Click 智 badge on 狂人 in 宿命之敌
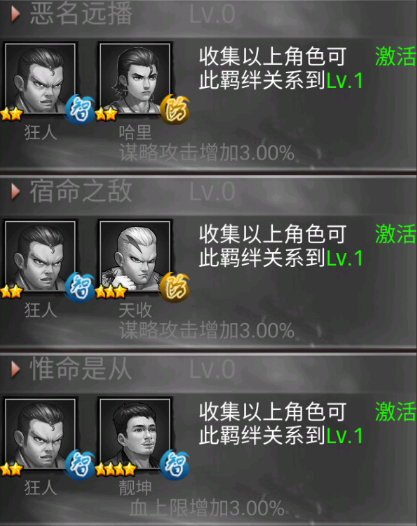The image size is (417, 526). tap(80, 287)
